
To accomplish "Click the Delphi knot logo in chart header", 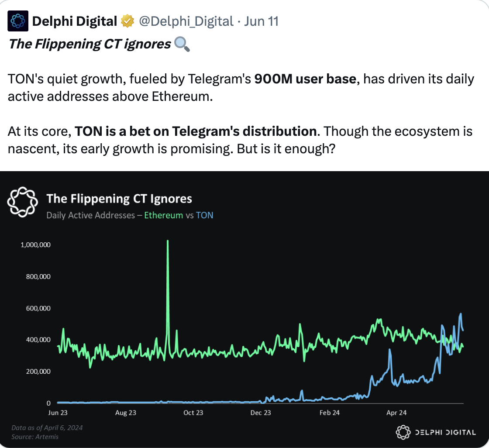I will pyautogui.click(x=22, y=202).
